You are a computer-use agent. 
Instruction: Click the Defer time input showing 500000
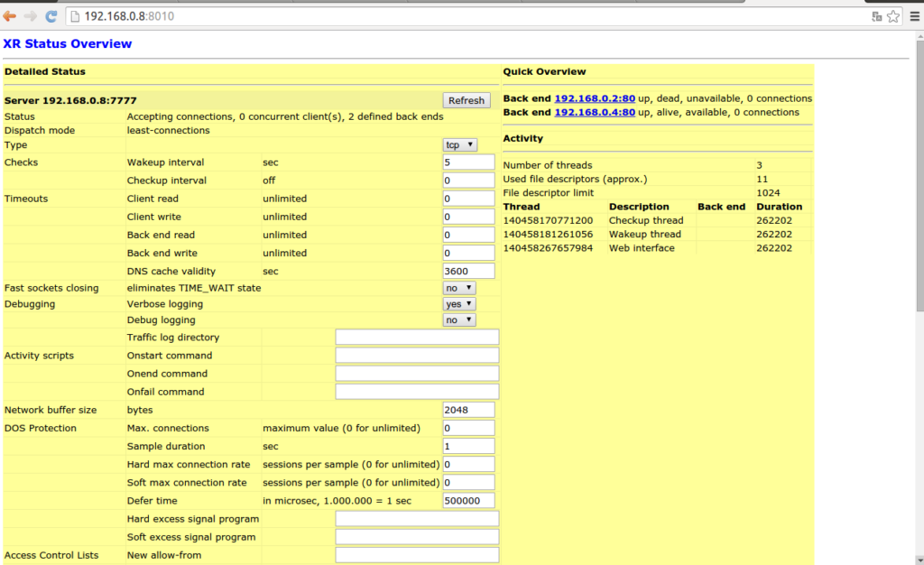[467, 500]
